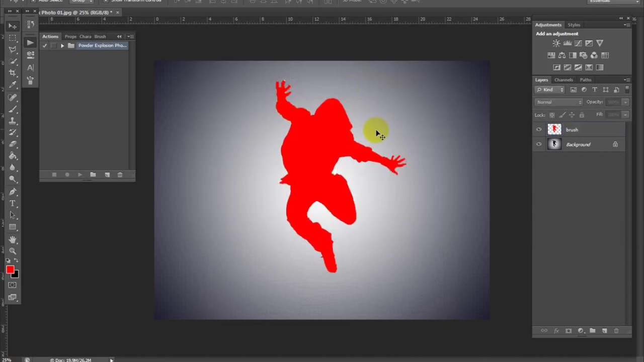This screenshot has height=362, width=644.
Task: Click the Stop action button
Action: 54,175
